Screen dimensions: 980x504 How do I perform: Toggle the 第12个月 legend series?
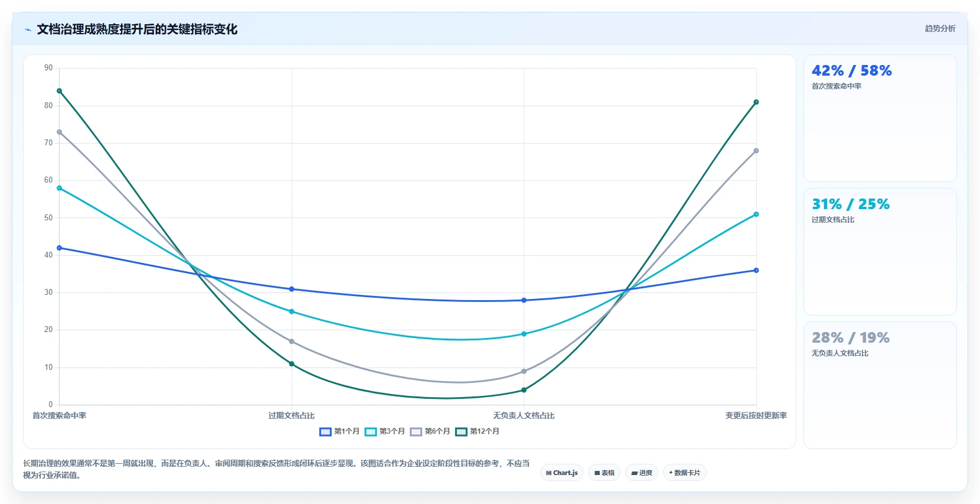tap(478, 431)
